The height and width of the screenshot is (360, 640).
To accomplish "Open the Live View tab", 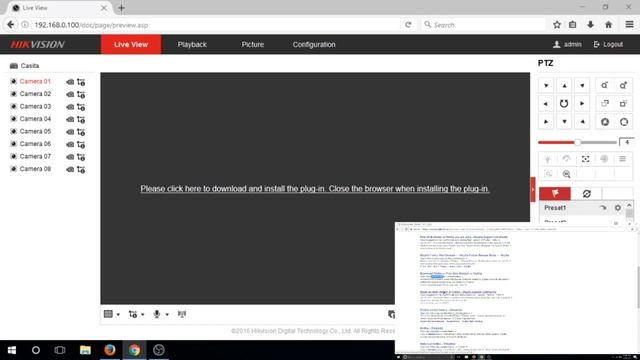I will pos(131,44).
